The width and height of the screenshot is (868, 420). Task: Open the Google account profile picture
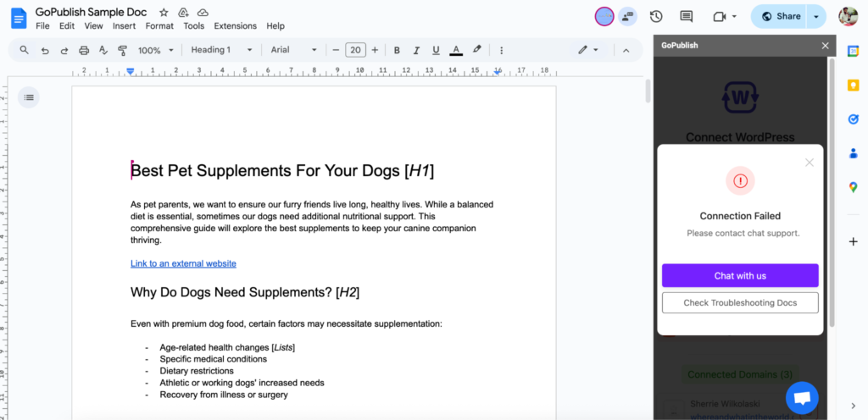click(x=848, y=17)
